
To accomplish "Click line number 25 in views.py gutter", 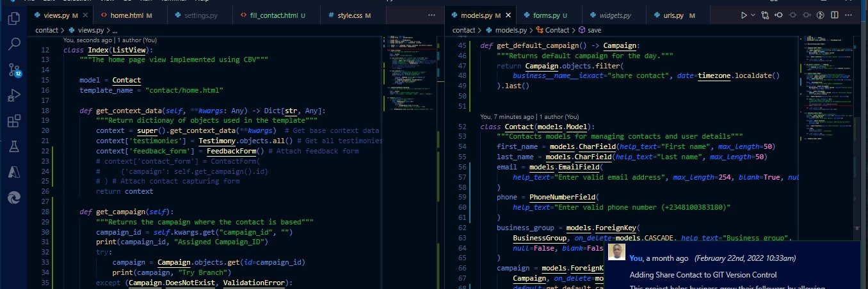I will tap(44, 181).
